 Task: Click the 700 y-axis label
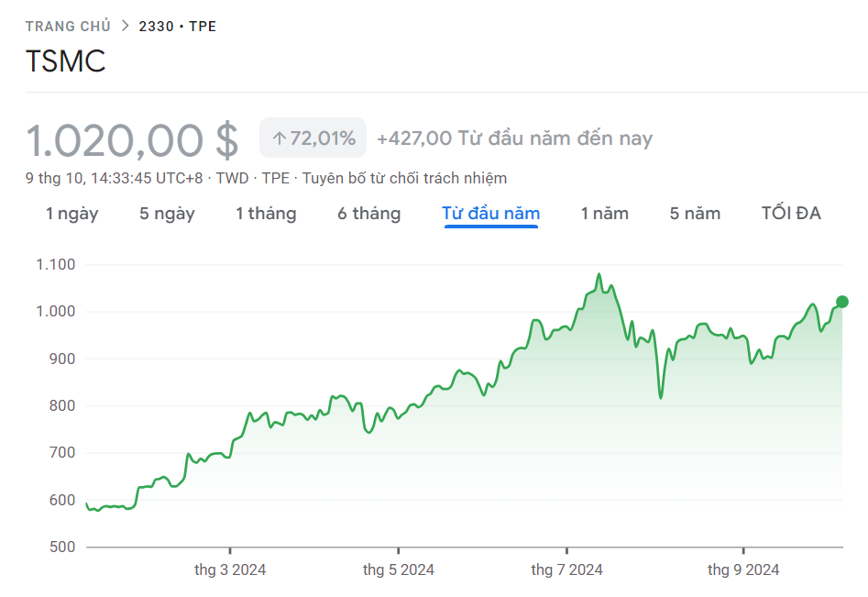point(62,452)
